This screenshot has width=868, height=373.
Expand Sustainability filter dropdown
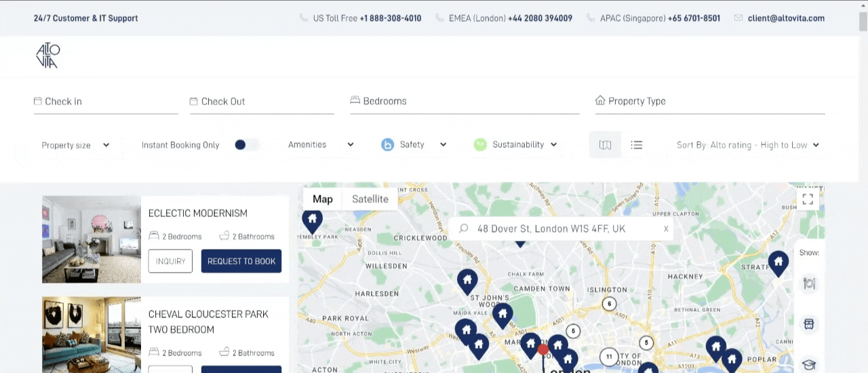coord(515,144)
